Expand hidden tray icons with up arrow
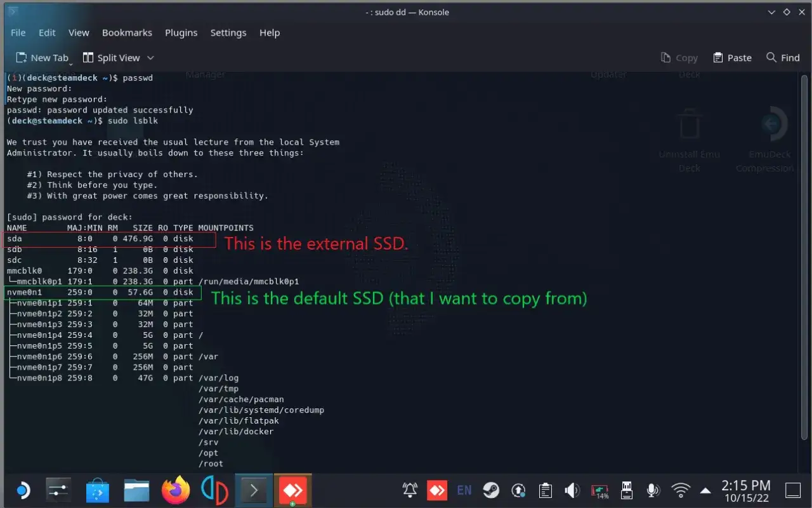The image size is (812, 508). (704, 490)
